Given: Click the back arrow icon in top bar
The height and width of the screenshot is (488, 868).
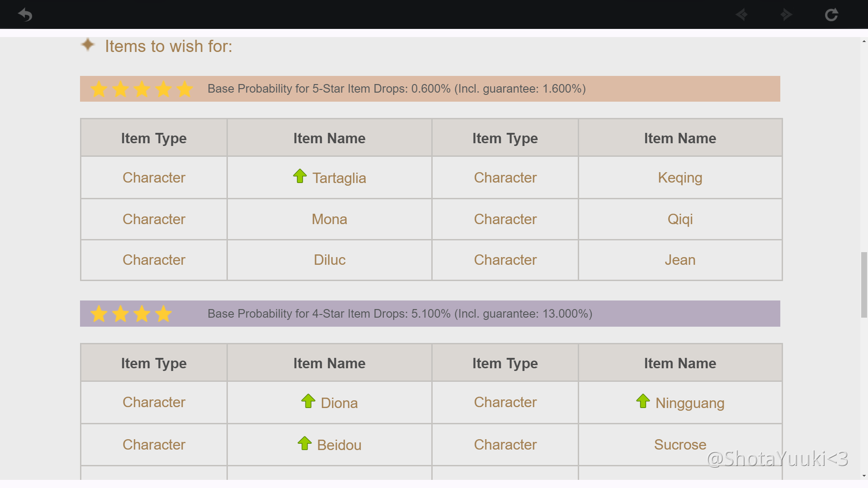Looking at the screenshot, I should (x=25, y=15).
